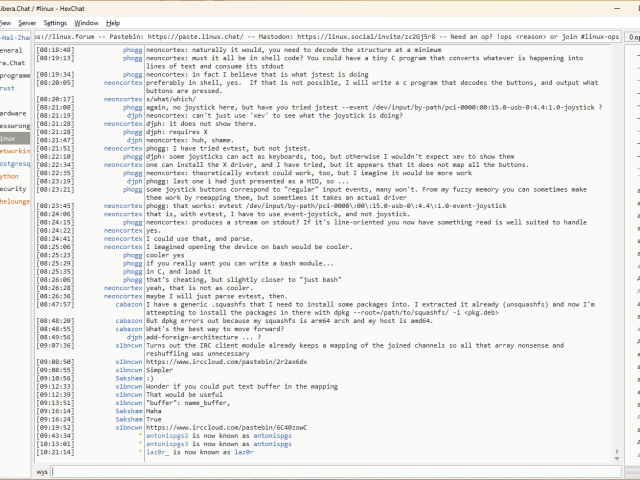Screen dimensions: 640x480
Task: Select the hardware channel in sidebar
Action: pos(13,113)
